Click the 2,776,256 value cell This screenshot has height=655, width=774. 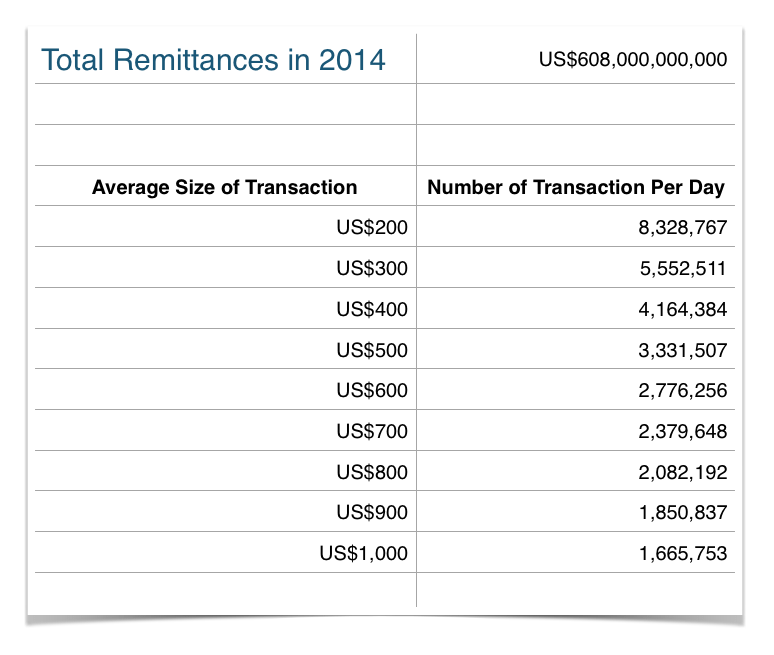pyautogui.click(x=684, y=391)
